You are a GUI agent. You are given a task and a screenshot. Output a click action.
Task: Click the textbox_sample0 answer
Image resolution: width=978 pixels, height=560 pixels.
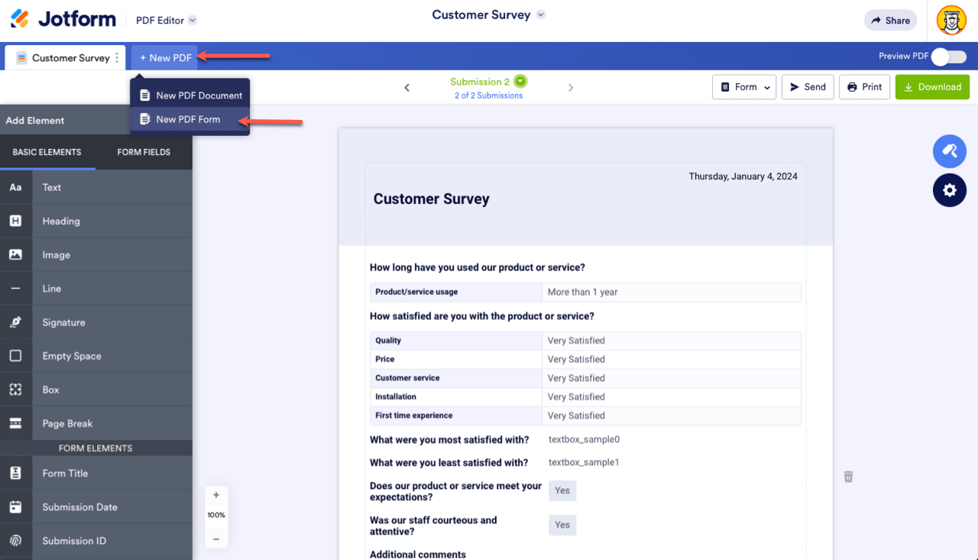(584, 439)
